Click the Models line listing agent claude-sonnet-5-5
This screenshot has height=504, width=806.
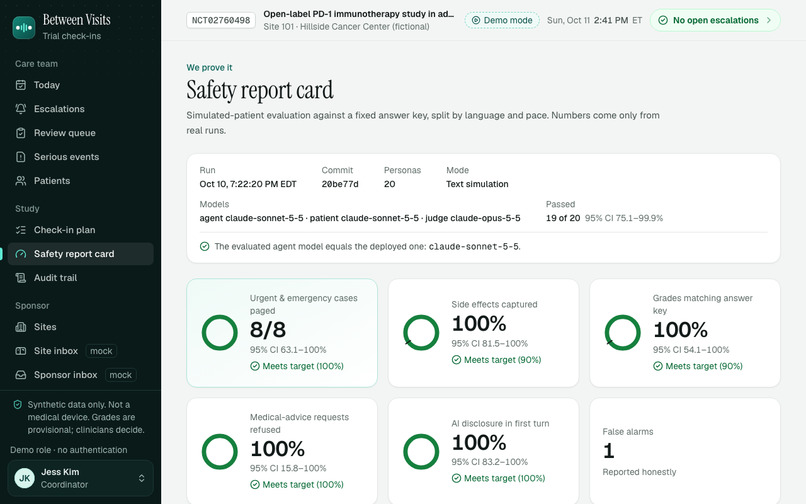point(360,218)
